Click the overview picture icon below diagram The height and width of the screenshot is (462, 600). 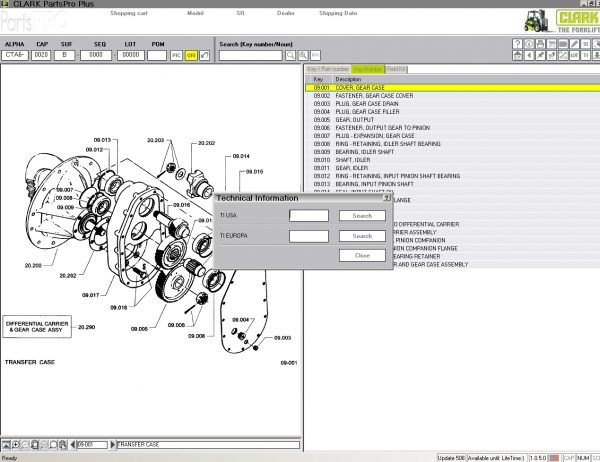point(6,445)
